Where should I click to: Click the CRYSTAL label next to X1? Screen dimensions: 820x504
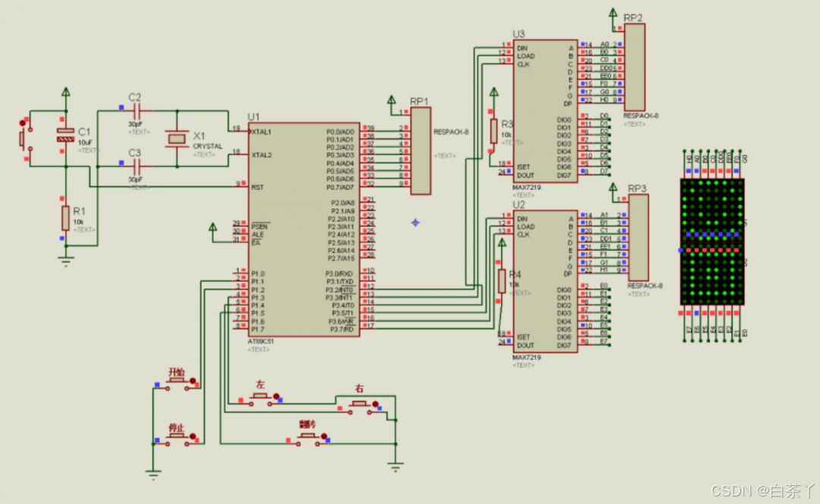click(x=207, y=146)
